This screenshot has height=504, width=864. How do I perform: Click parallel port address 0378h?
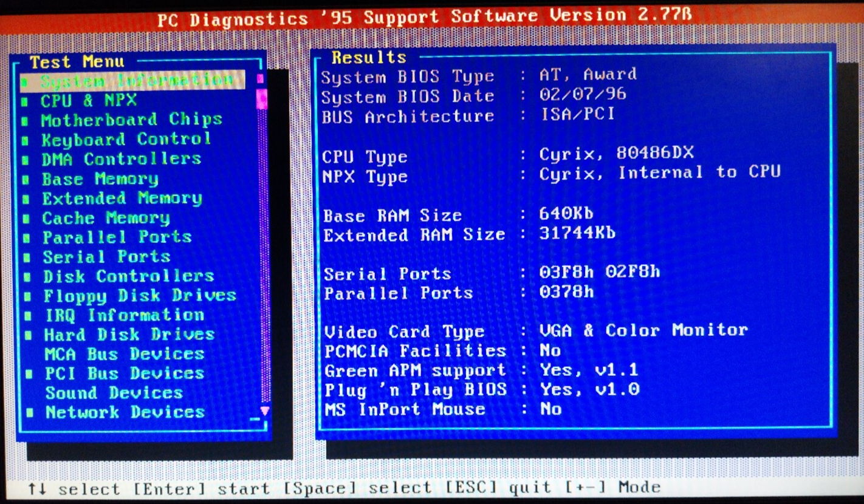click(566, 292)
